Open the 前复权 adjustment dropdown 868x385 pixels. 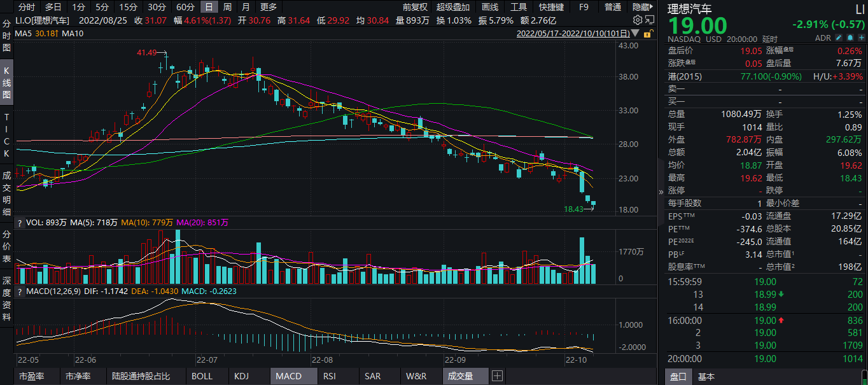click(x=415, y=7)
